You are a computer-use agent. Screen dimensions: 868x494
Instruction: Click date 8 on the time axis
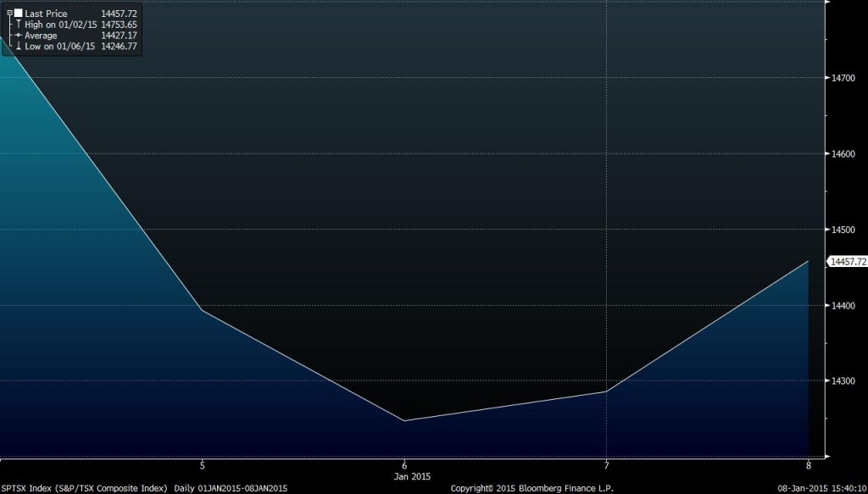[808, 465]
